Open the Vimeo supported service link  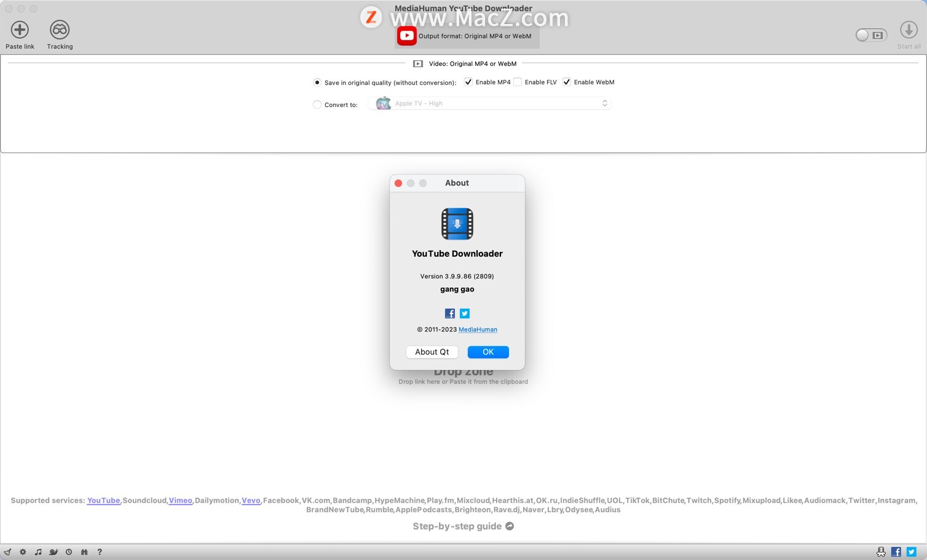point(181,500)
